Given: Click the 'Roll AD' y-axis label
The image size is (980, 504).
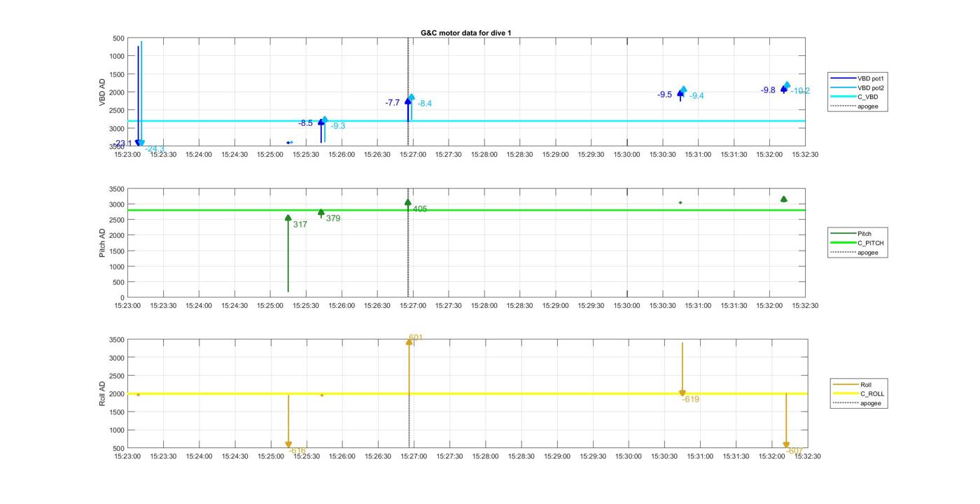Looking at the screenshot, I should [102, 394].
